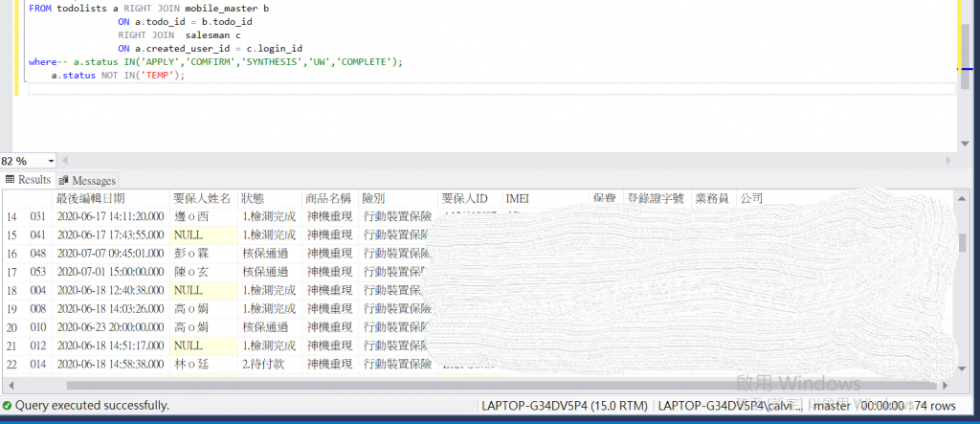This screenshot has height=424, width=980.
Task: Click the SQL line a.status NOT IN('TEMP');
Action: 118,75
